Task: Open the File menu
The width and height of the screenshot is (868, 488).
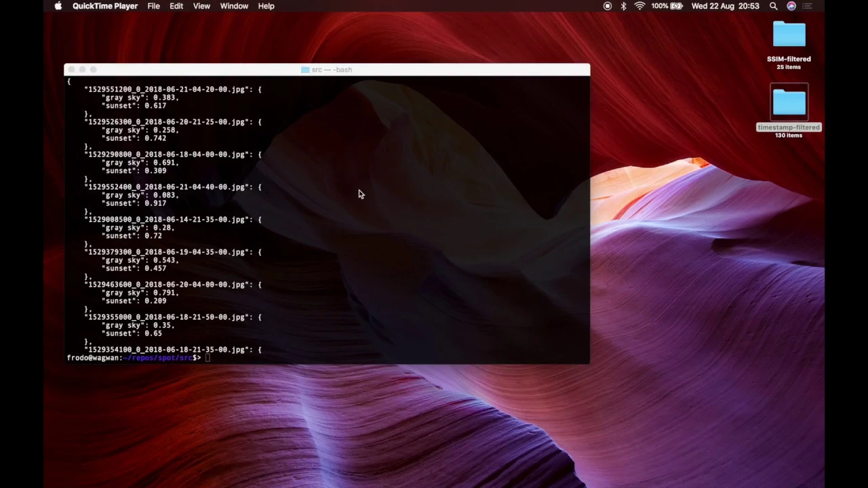Action: [153, 6]
